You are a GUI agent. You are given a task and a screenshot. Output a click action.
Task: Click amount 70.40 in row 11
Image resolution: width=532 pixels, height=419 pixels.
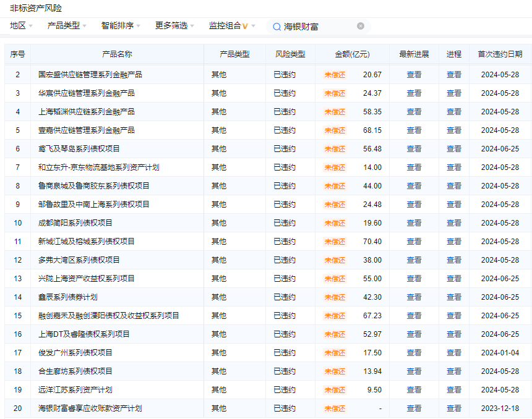click(372, 242)
